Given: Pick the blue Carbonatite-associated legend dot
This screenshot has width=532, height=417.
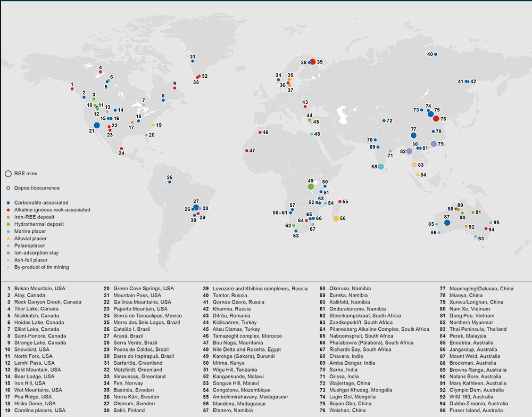Looking at the screenshot, I should point(8,203).
